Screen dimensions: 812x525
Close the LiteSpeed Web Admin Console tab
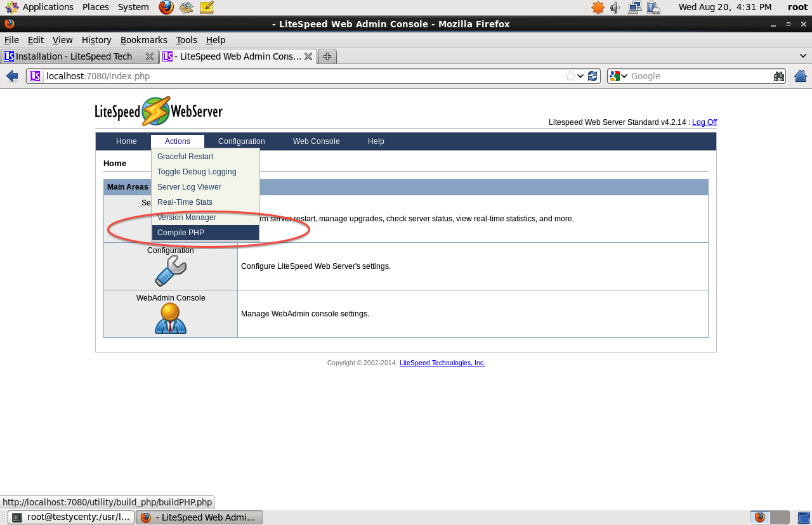pos(308,56)
